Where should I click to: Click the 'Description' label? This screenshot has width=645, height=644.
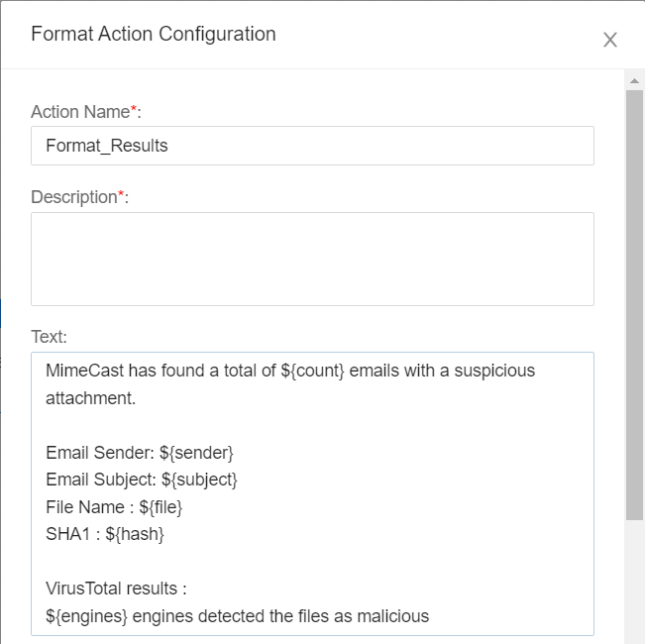pyautogui.click(x=73, y=197)
